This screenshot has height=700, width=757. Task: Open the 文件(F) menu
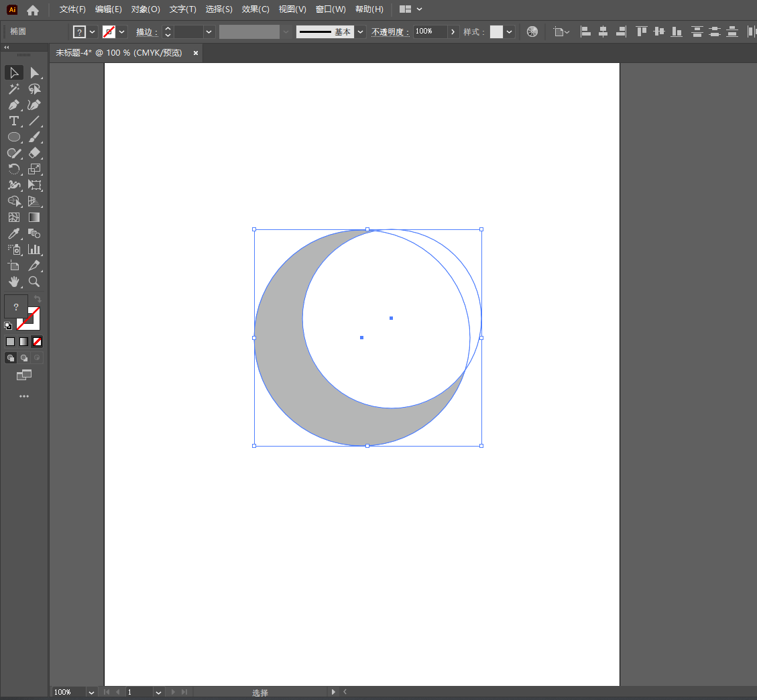click(x=72, y=9)
